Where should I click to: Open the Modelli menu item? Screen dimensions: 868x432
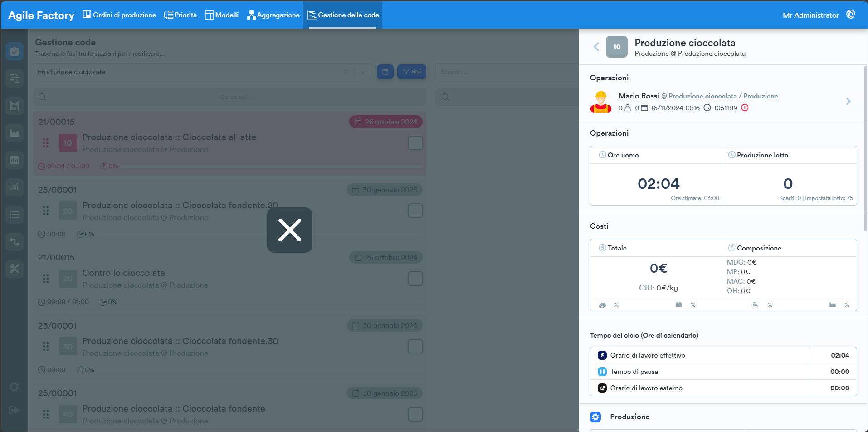[222, 15]
